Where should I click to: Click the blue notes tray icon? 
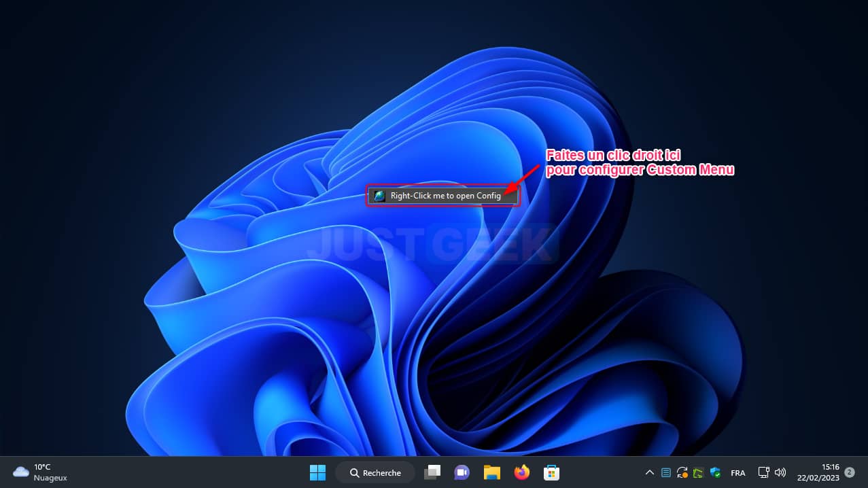(666, 472)
